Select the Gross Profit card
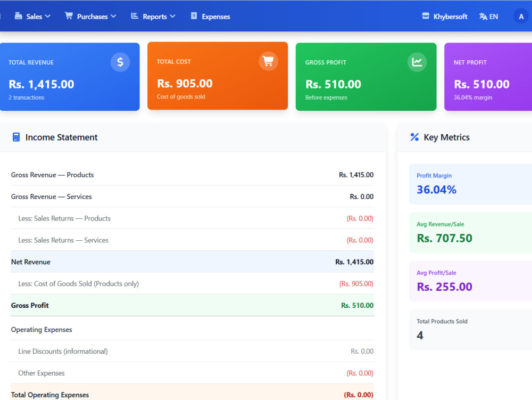 point(366,77)
